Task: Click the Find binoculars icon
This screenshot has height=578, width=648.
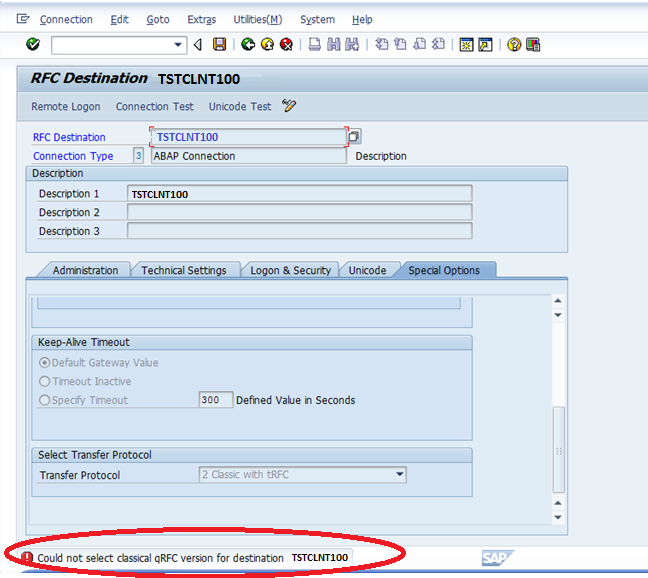Action: tap(334, 44)
